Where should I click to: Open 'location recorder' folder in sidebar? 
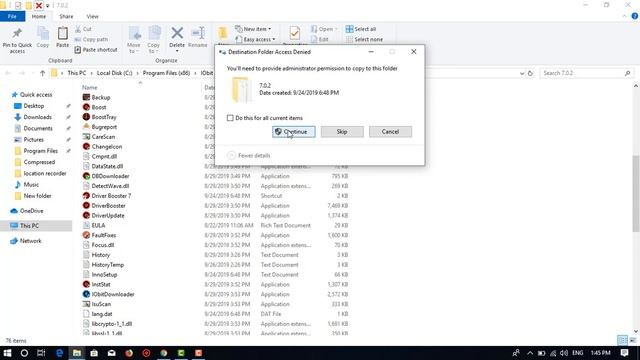[x=40, y=173]
